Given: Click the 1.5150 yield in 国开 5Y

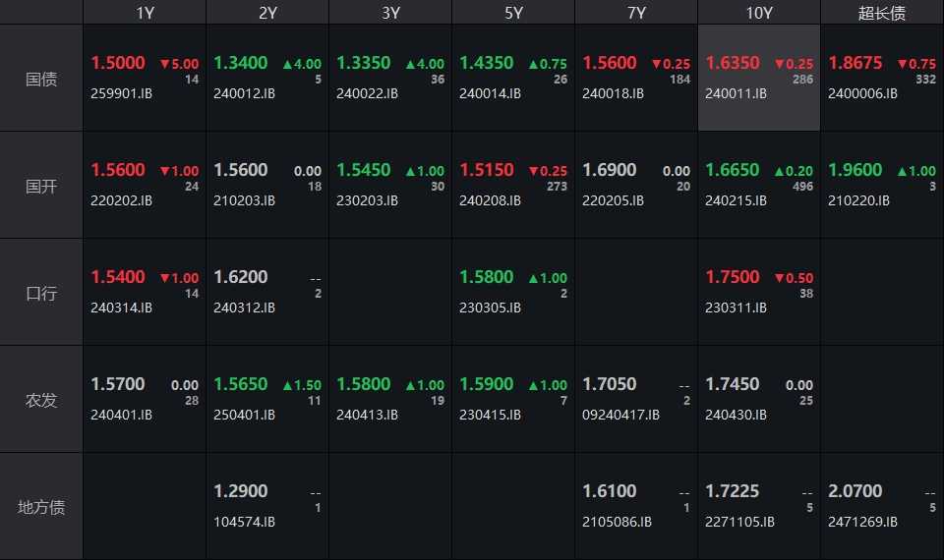Looking at the screenshot, I should click(x=487, y=170).
